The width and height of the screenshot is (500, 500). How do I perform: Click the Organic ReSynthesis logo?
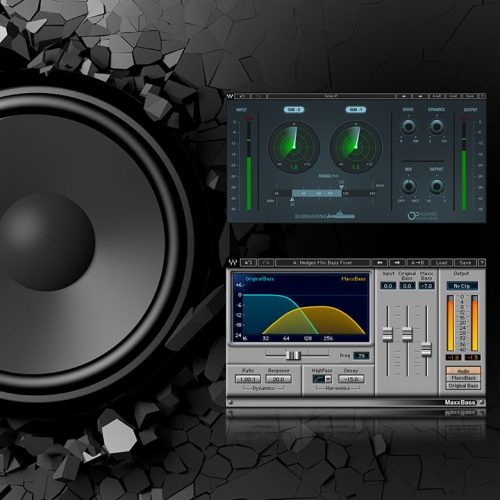coord(423,216)
